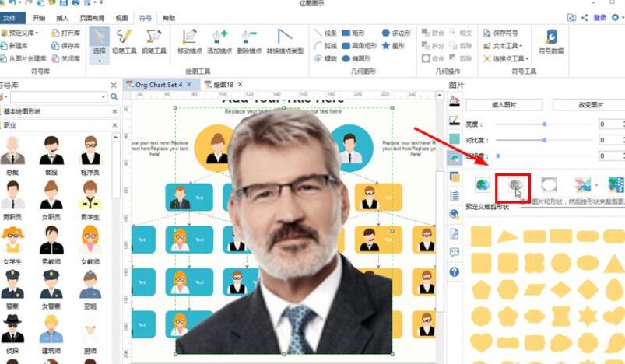Open the symbol search box dropdown arrow

pos(104,96)
